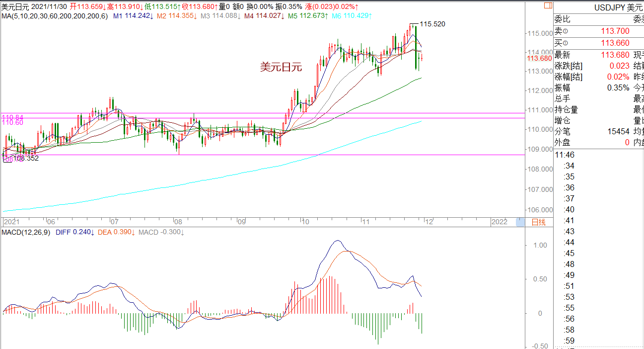Screen dimensions: 644x349
Task: Click the 分笔 value 15454
Action: 618,131
